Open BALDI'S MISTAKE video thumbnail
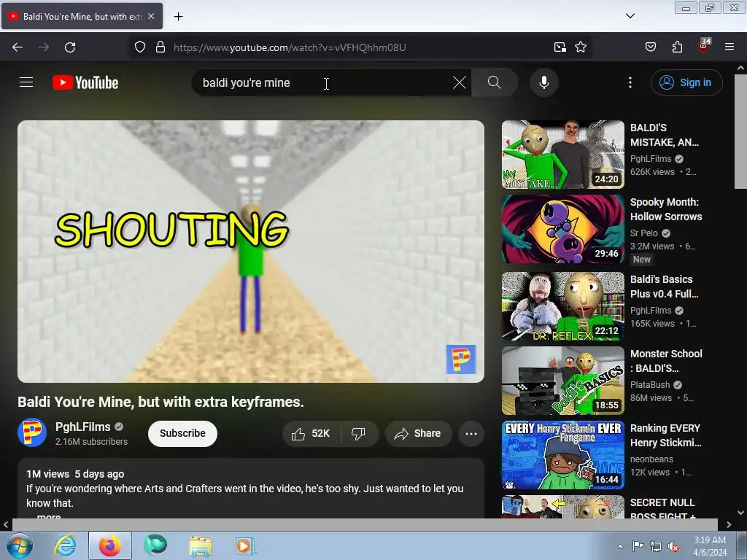The image size is (747, 560). pyautogui.click(x=562, y=155)
